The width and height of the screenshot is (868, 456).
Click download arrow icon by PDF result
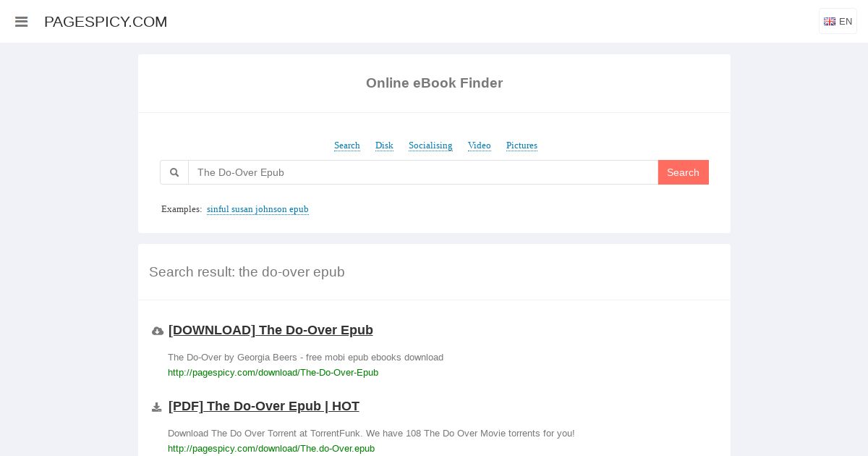(157, 408)
